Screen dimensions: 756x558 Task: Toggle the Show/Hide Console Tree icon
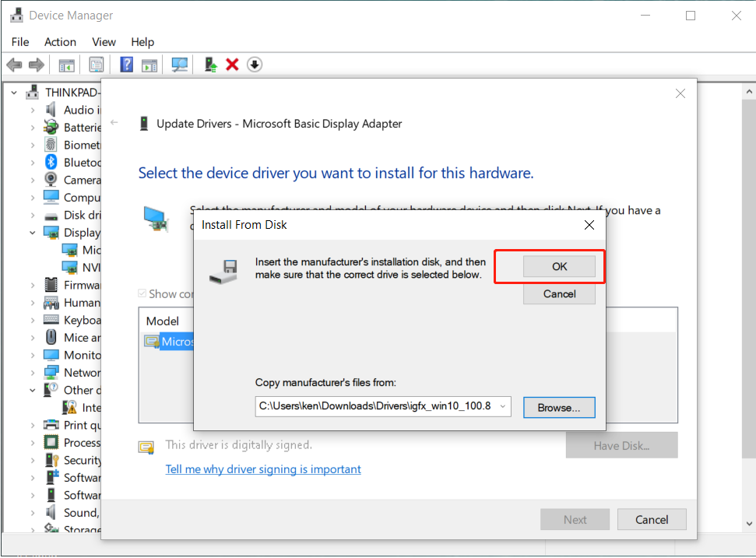pyautogui.click(x=66, y=64)
